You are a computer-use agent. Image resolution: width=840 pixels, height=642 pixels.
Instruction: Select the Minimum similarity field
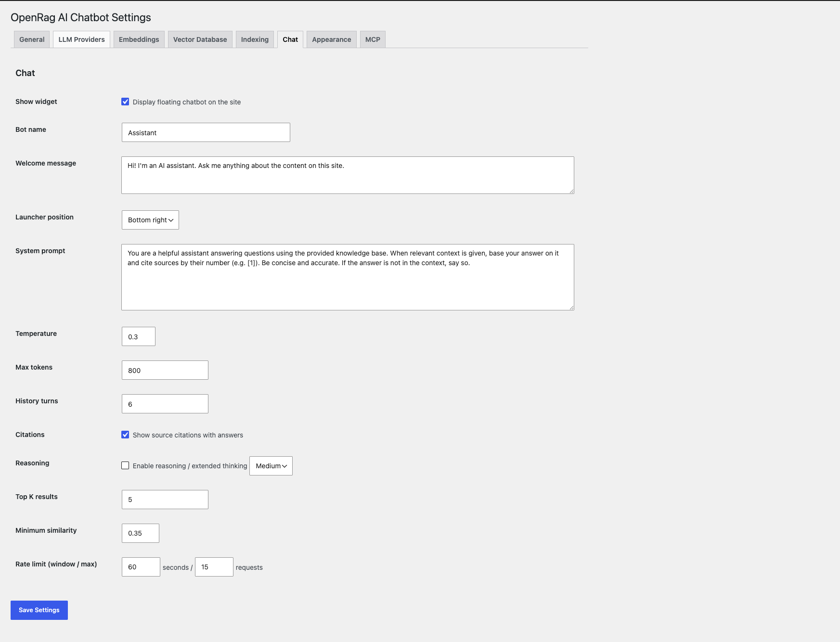[141, 533]
